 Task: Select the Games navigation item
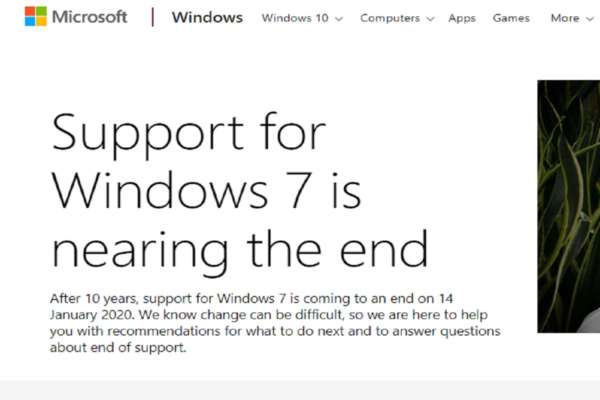tap(511, 18)
